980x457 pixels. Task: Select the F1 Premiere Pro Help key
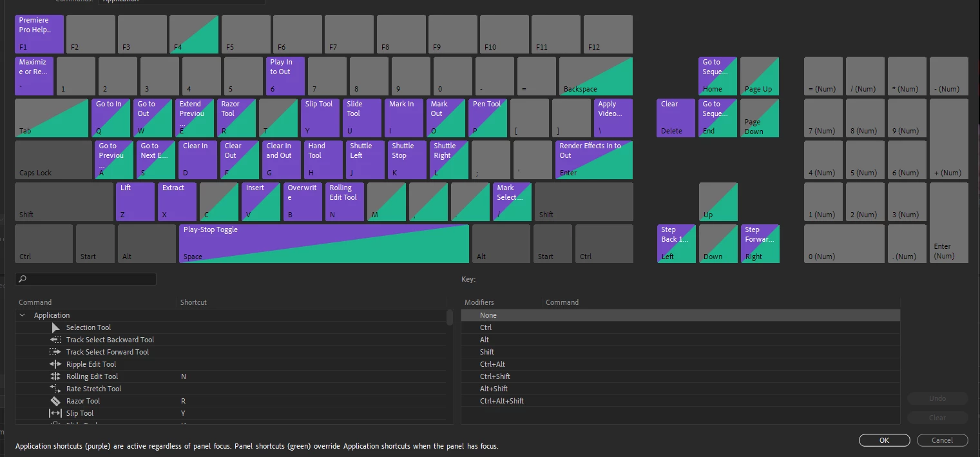click(x=39, y=34)
